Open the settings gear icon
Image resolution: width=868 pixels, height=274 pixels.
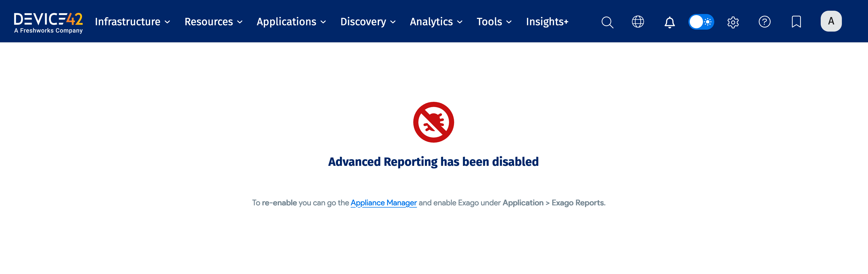(733, 22)
